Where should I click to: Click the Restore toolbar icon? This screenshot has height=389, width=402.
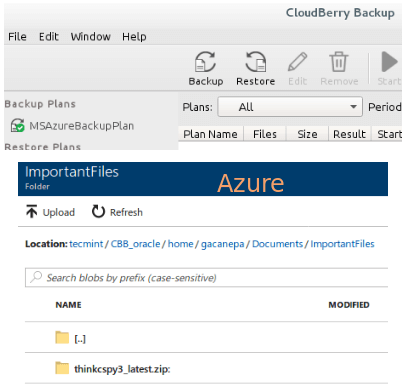coord(256,62)
